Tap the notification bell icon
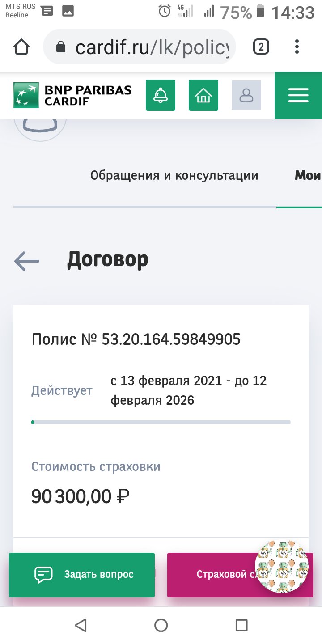 click(x=161, y=95)
